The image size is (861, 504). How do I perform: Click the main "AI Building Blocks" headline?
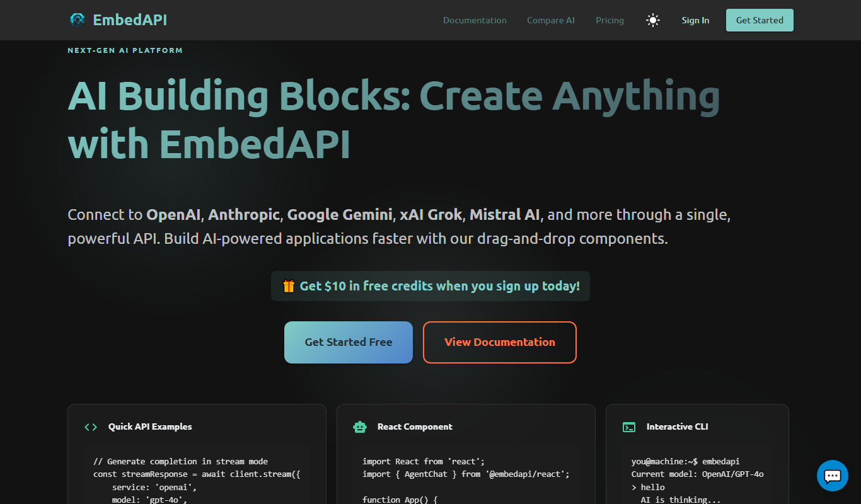click(394, 120)
